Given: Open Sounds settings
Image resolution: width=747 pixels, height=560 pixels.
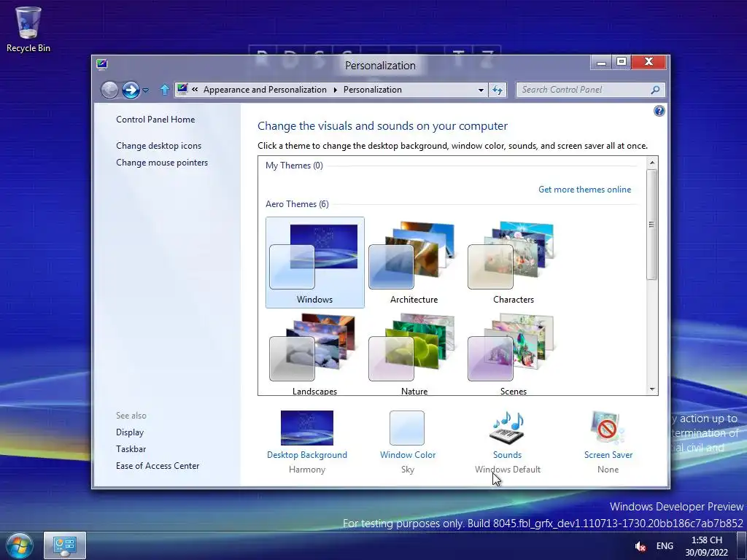Looking at the screenshot, I should click(508, 441).
